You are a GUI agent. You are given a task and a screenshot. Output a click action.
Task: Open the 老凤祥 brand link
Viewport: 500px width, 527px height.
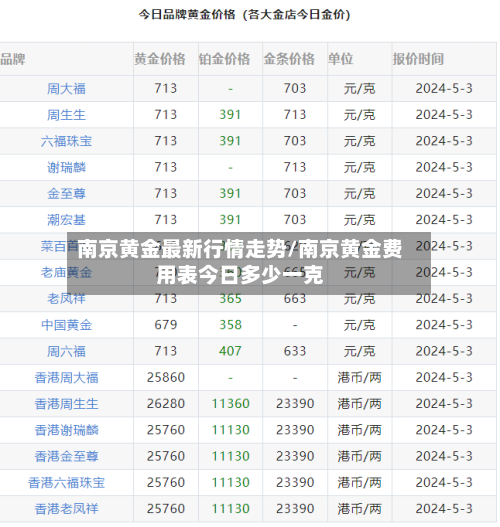pos(66,298)
